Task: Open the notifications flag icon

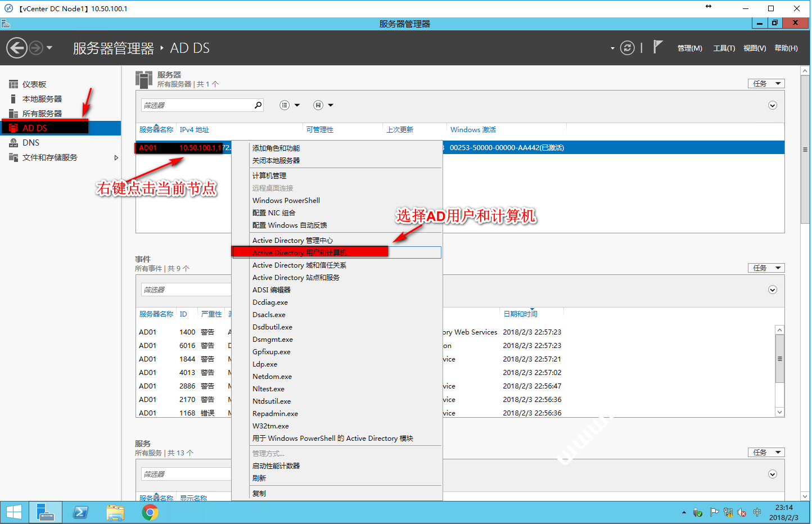Action: (x=657, y=47)
